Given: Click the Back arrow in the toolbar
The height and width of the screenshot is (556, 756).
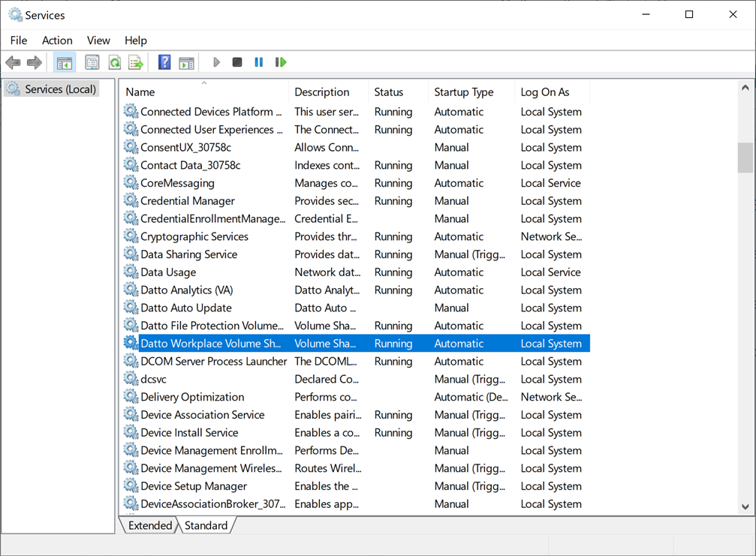Looking at the screenshot, I should (13, 62).
